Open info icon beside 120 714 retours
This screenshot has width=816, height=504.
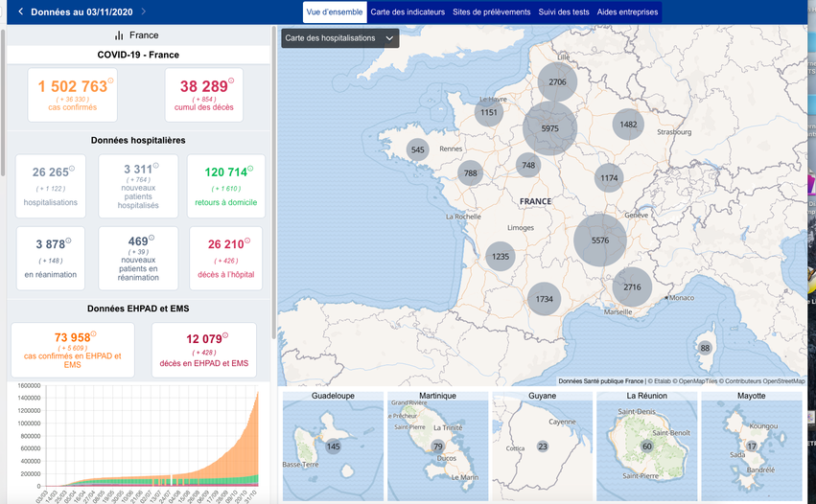pyautogui.click(x=250, y=168)
